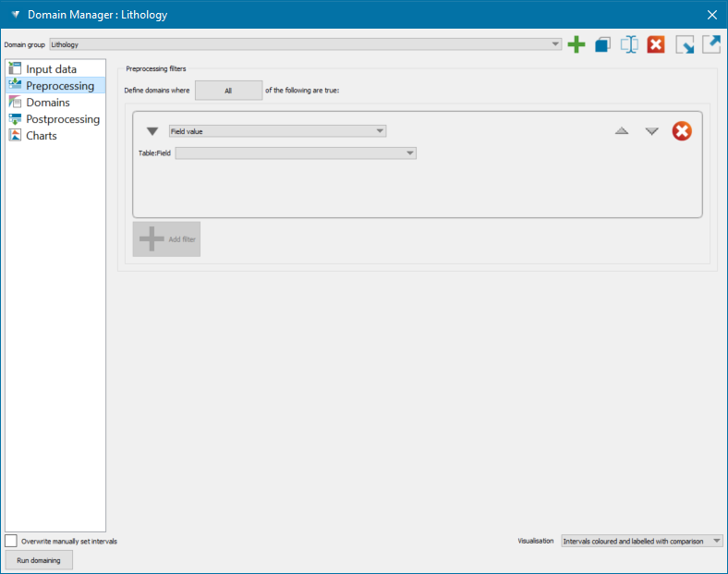
Task: Click the Postprocessing icon in sidebar
Action: pyautogui.click(x=15, y=118)
